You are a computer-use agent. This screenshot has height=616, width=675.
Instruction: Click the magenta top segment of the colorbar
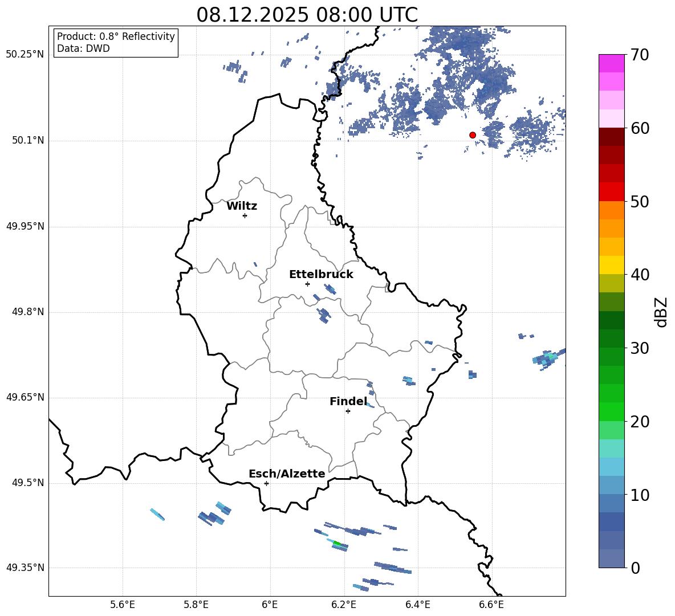(611, 63)
